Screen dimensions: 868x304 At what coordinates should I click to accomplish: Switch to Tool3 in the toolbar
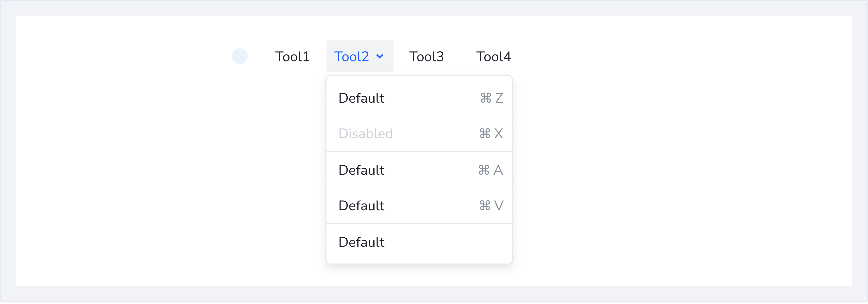point(426,57)
